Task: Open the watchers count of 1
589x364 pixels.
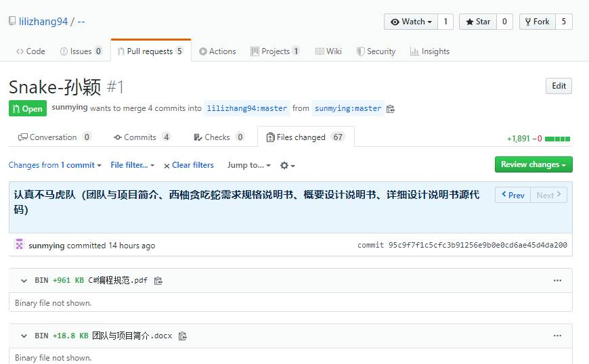Action: pyautogui.click(x=445, y=22)
